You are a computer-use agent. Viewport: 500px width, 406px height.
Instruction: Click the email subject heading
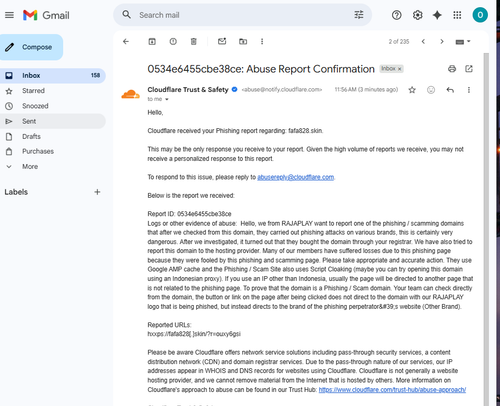click(261, 69)
